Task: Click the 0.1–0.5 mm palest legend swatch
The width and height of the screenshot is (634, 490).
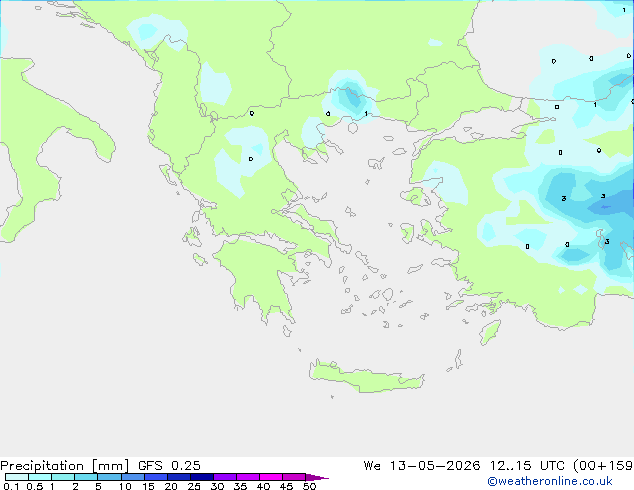Action: [17, 477]
